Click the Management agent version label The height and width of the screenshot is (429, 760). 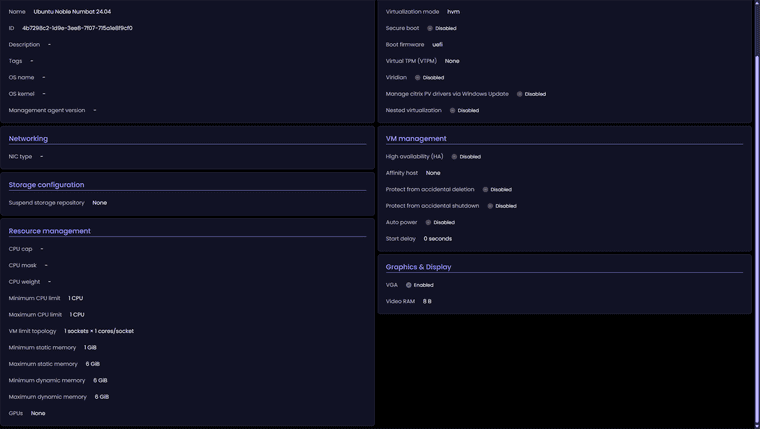(47, 111)
